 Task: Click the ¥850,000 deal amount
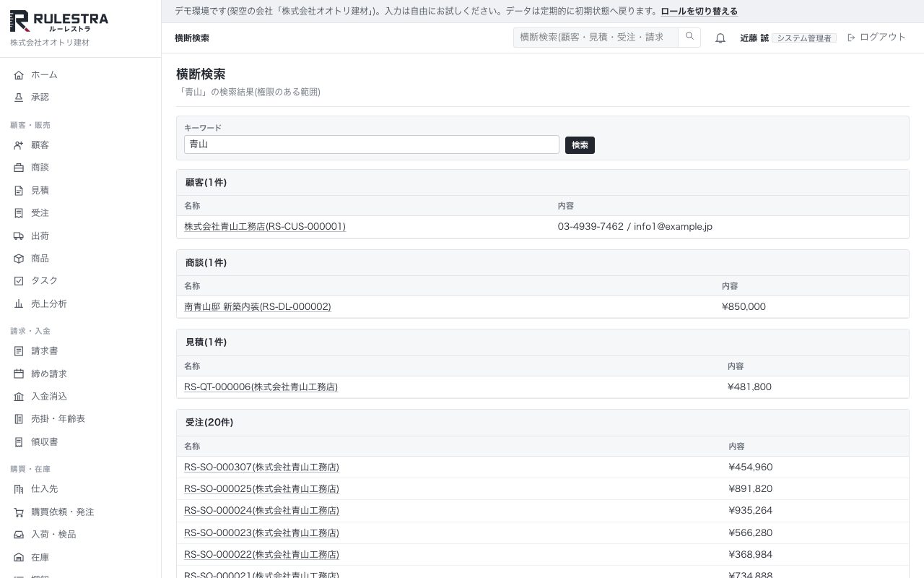click(x=744, y=307)
